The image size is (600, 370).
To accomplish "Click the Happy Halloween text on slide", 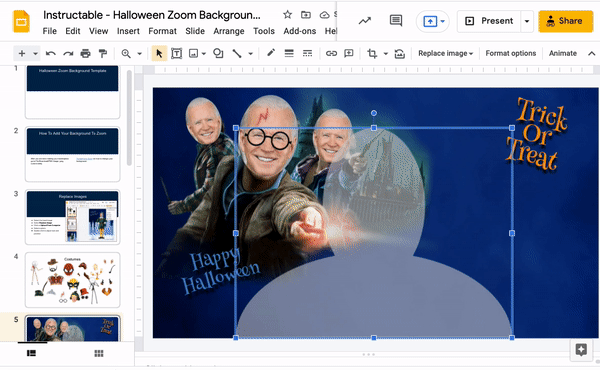I will pyautogui.click(x=220, y=271).
